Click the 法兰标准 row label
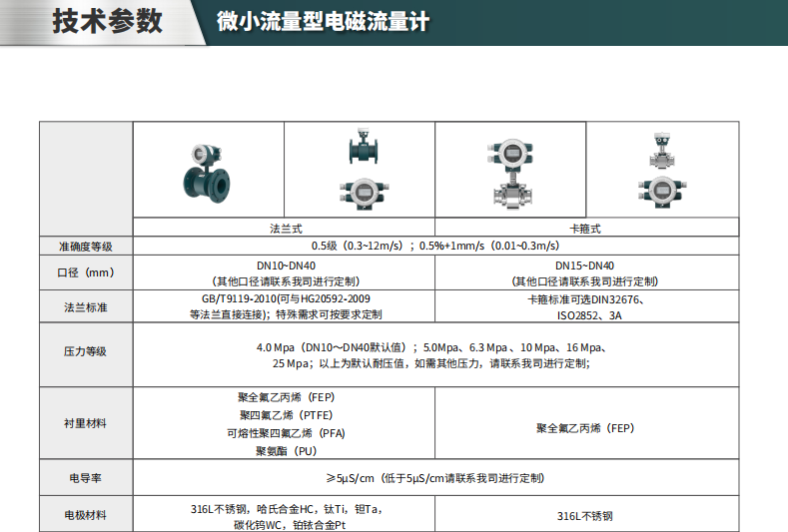The height and width of the screenshot is (532, 788). (86, 307)
